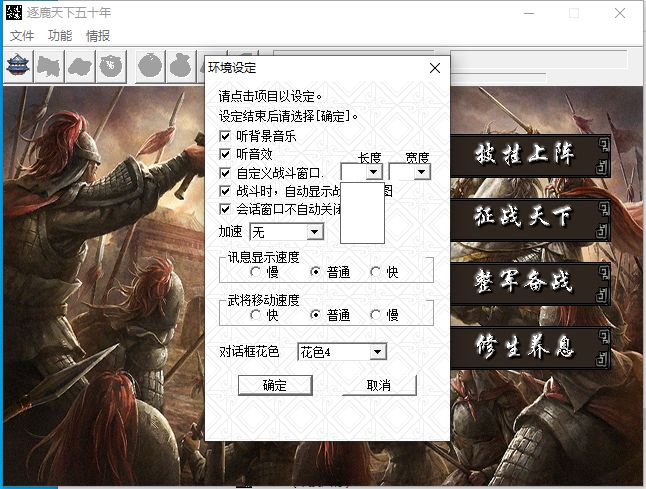Uncheck the 自定义战斗窗口 checkbox
This screenshot has height=489, width=646.
(225, 173)
